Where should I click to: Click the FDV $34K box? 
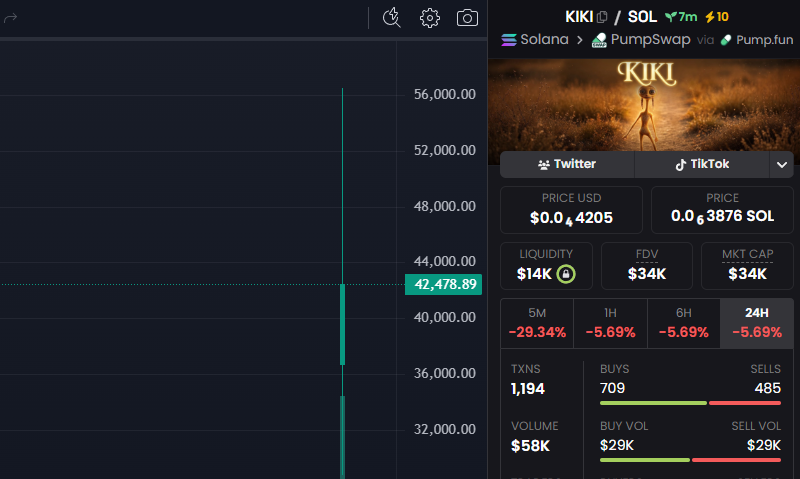(646, 266)
